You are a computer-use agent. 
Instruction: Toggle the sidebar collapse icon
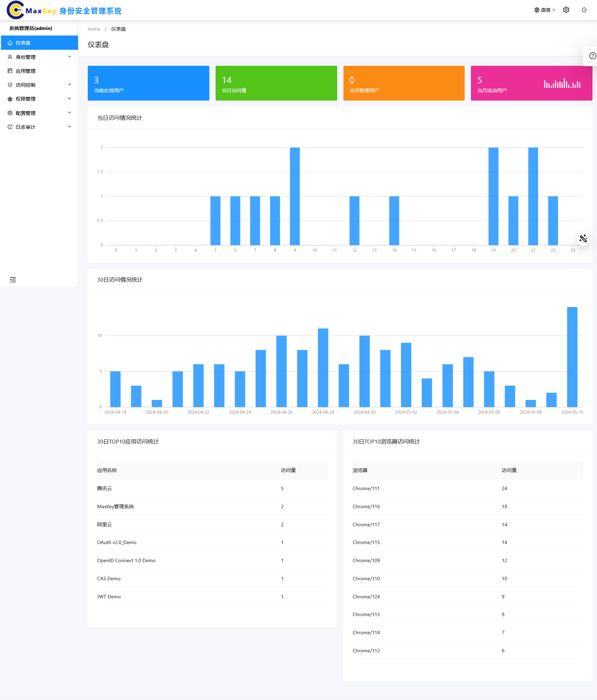[x=13, y=280]
